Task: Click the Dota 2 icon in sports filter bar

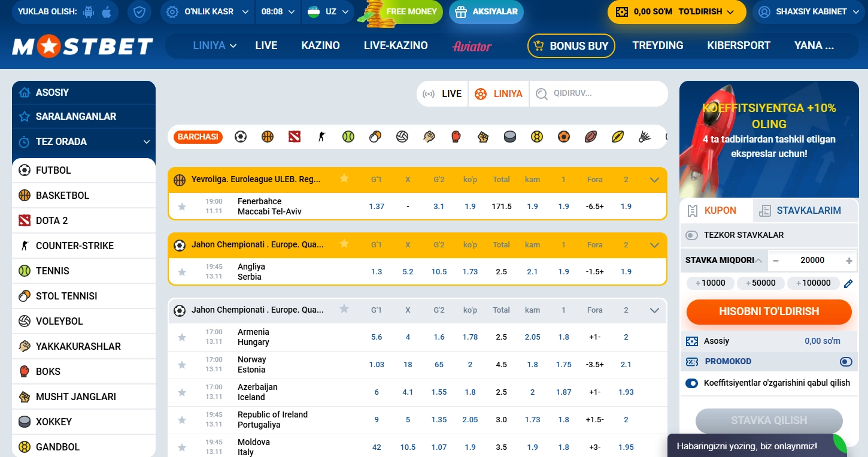Action: [x=294, y=137]
